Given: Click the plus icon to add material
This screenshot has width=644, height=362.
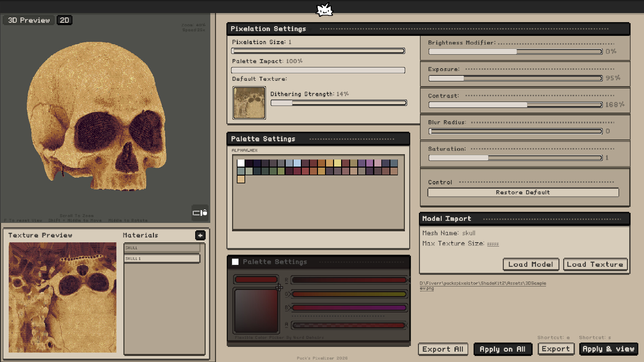Looking at the screenshot, I should click(200, 235).
